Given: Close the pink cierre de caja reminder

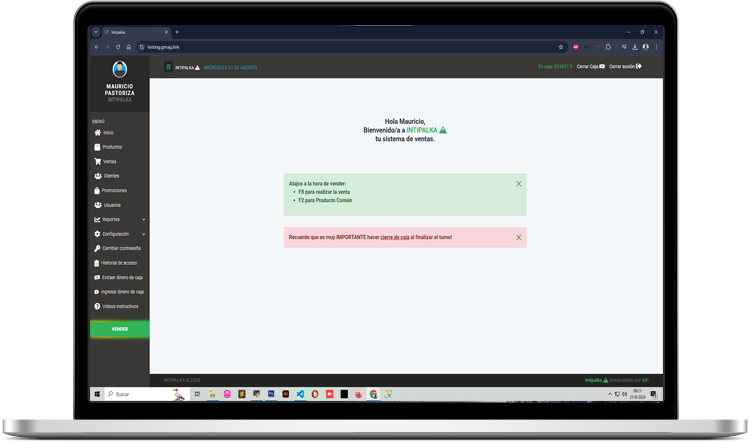Looking at the screenshot, I should (x=518, y=237).
